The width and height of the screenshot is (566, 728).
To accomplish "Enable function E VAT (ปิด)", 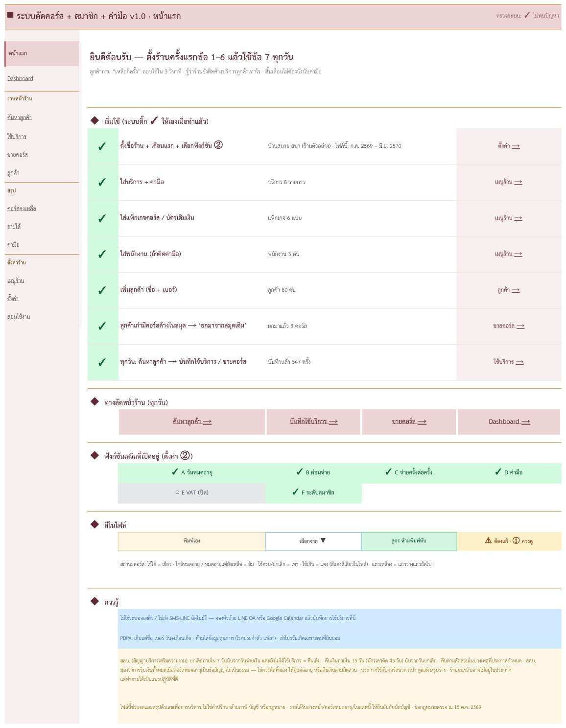I will pyautogui.click(x=191, y=493).
